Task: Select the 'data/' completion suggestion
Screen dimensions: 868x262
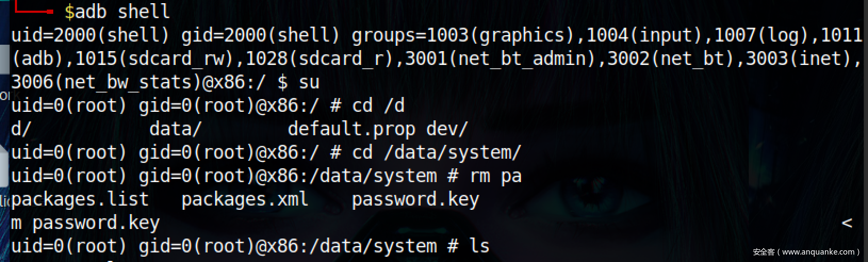Action: point(175,129)
